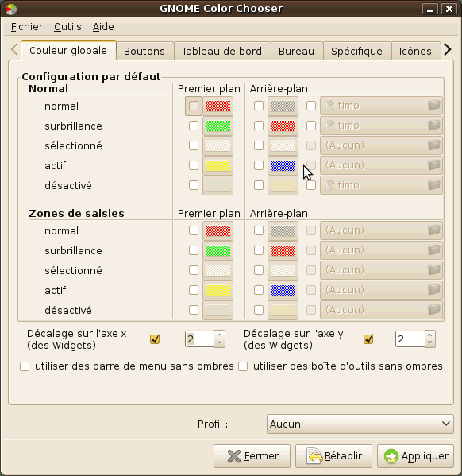The height and width of the screenshot is (476, 462).
Task: Enable Normal actif Arrière-plan color checkbox
Action: click(259, 165)
